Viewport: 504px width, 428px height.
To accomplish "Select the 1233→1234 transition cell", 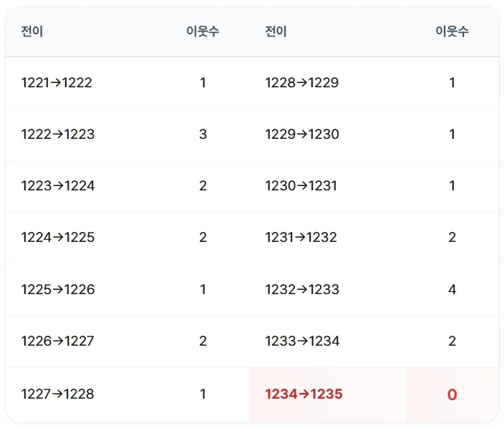I will coord(302,341).
